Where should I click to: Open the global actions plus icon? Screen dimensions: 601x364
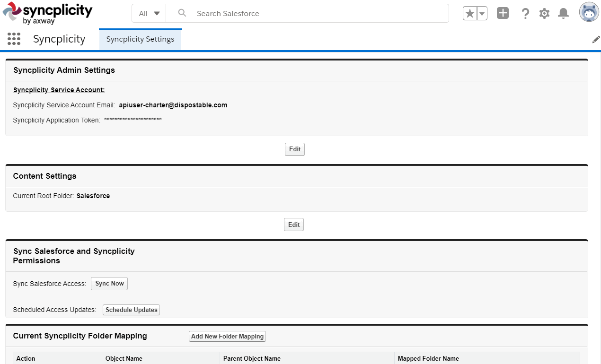(x=502, y=13)
